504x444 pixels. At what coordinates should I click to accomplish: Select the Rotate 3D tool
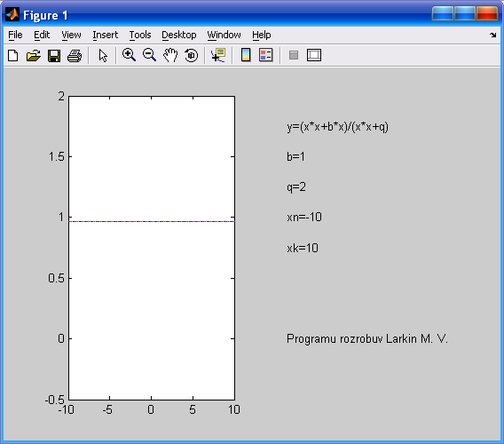(x=192, y=55)
